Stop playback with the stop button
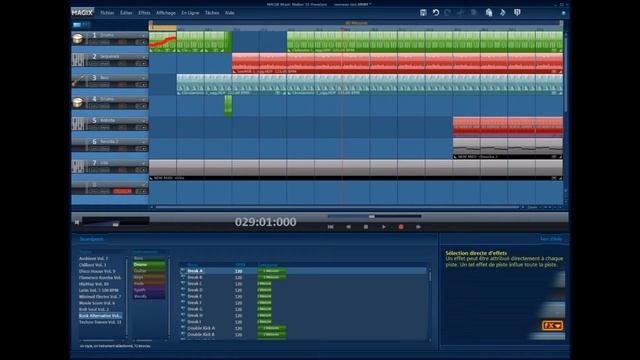This screenshot has width=640, height=360. pyautogui.click(x=366, y=227)
